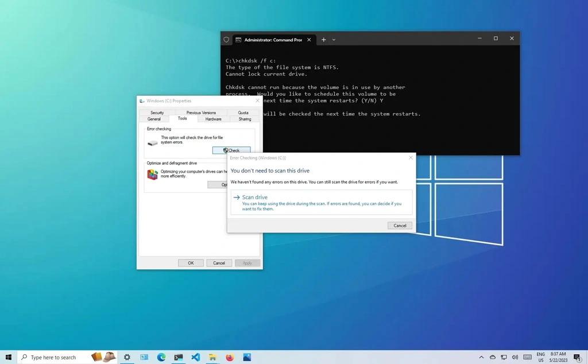Cancel the Error Checking dialog
Screen dimensions: 588x364
coord(400,225)
